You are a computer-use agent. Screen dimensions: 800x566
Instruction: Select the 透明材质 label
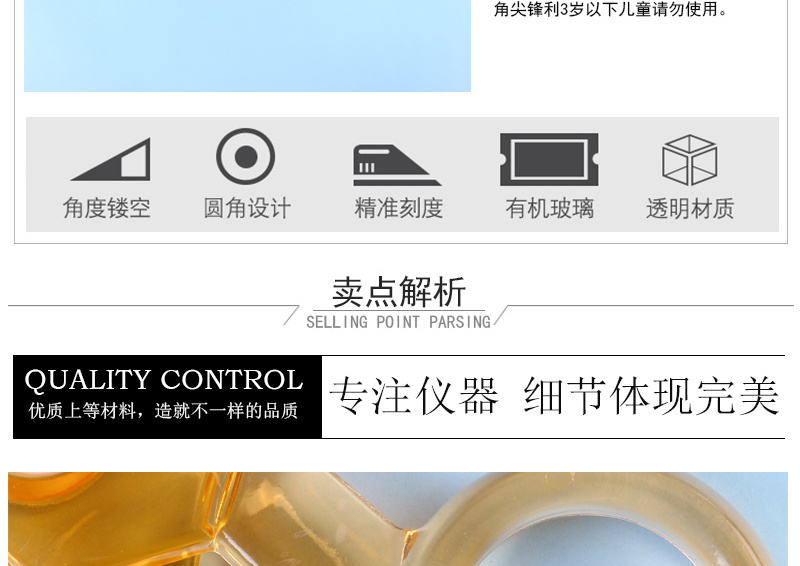pos(690,208)
